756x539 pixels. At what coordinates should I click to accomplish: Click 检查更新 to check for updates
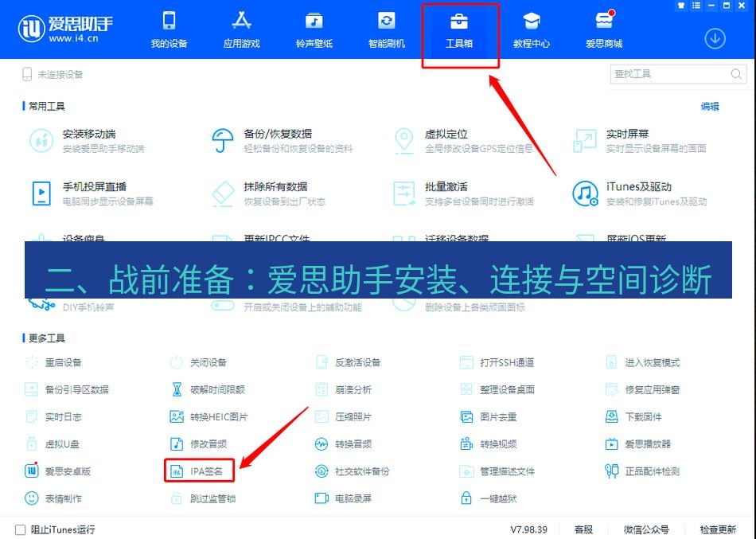click(717, 529)
